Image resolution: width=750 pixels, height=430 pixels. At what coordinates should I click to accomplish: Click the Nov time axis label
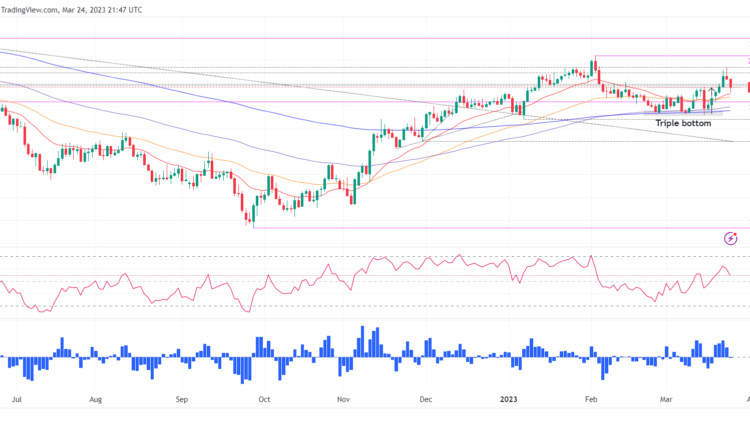click(x=343, y=398)
